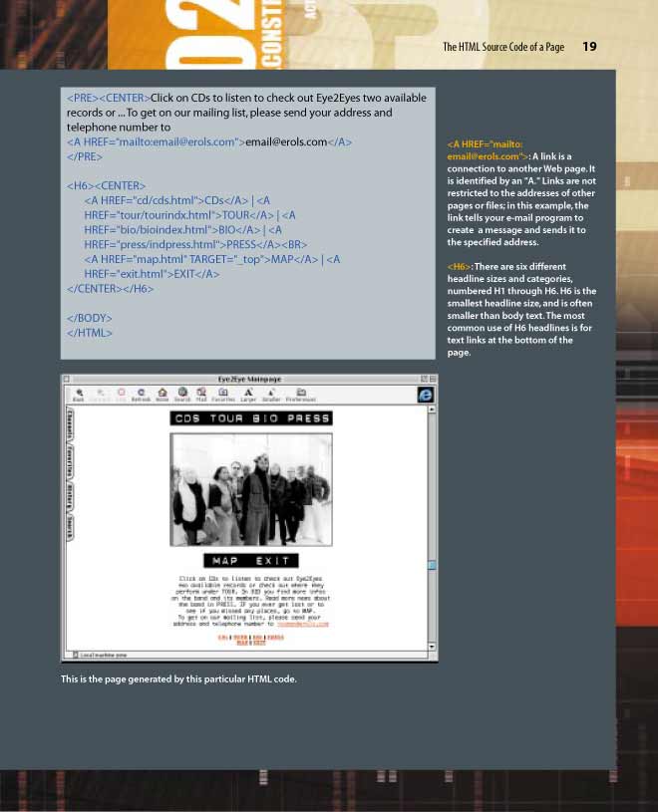Open Mail from the browser toolbar

[x=201, y=394]
